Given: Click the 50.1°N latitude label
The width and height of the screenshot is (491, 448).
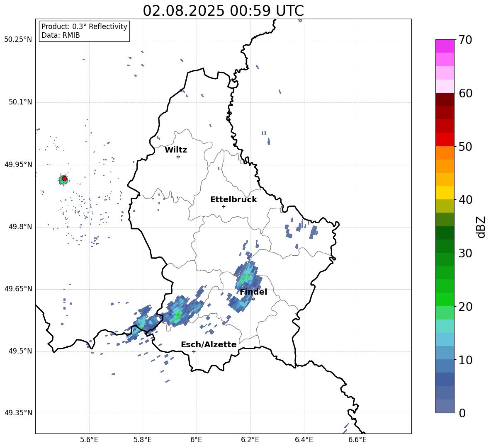Looking at the screenshot, I should pos(20,102).
